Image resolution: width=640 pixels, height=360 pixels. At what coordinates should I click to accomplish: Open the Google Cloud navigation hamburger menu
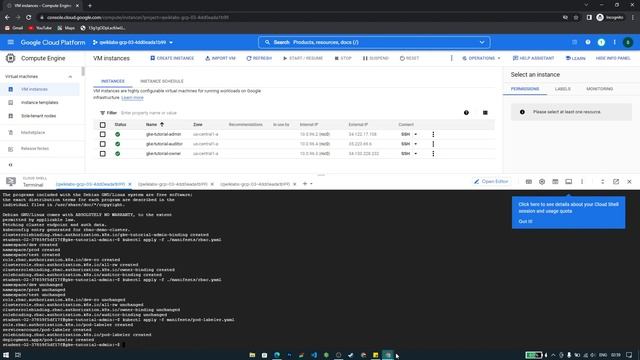pos(11,42)
